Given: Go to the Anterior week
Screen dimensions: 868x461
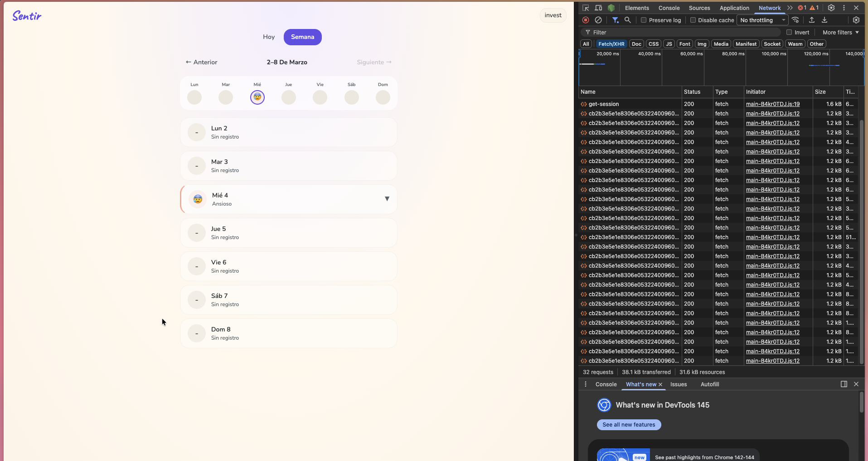Looking at the screenshot, I should pos(201,62).
